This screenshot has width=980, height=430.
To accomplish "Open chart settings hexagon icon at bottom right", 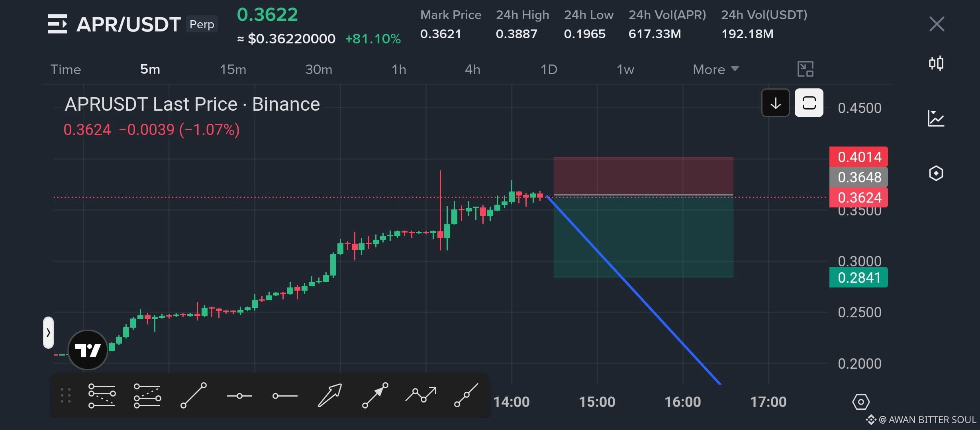I will coord(860,402).
